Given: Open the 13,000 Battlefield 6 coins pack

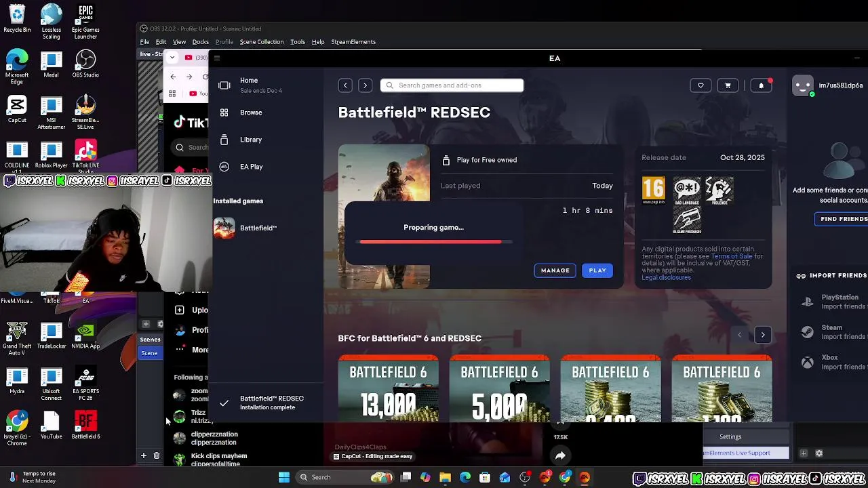Looking at the screenshot, I should click(x=389, y=388).
